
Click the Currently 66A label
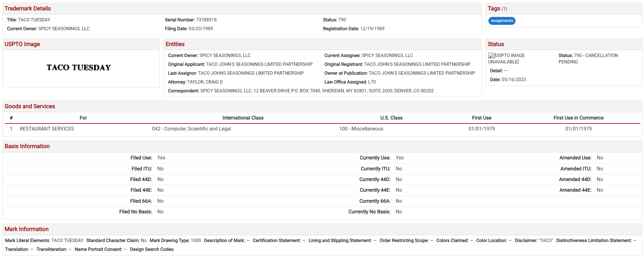375,201
